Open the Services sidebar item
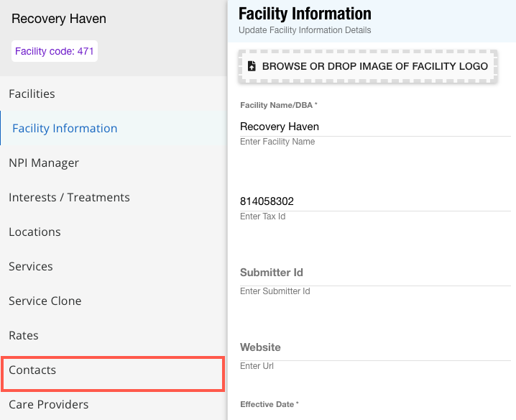 point(31,266)
